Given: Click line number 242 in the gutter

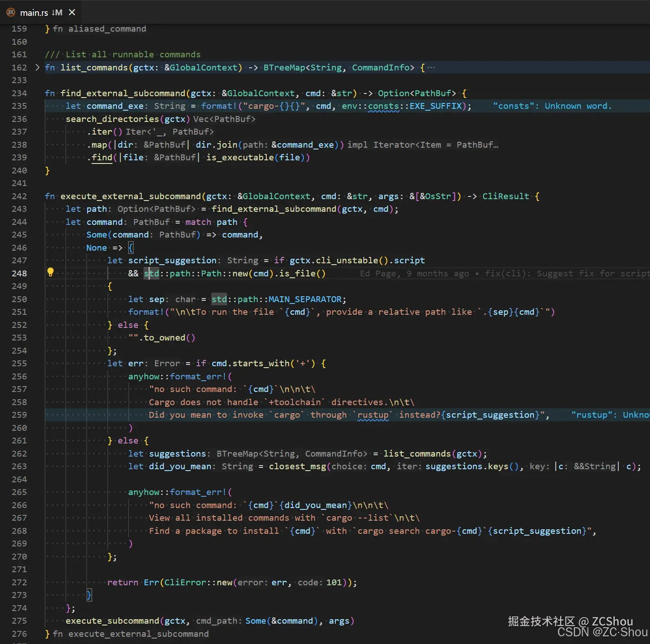Looking at the screenshot, I should click(x=19, y=196).
